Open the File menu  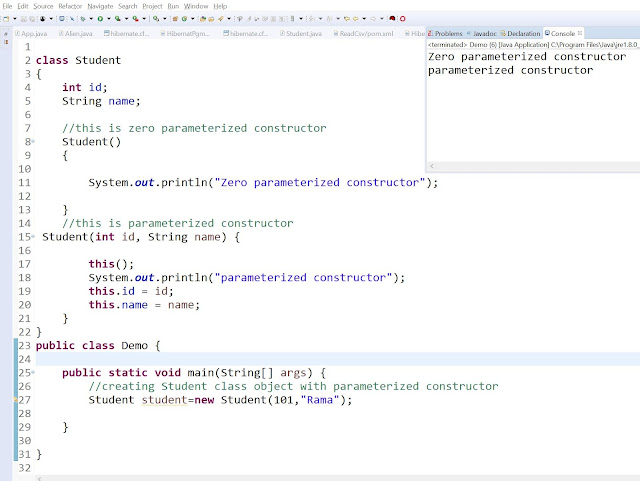click(7, 6)
